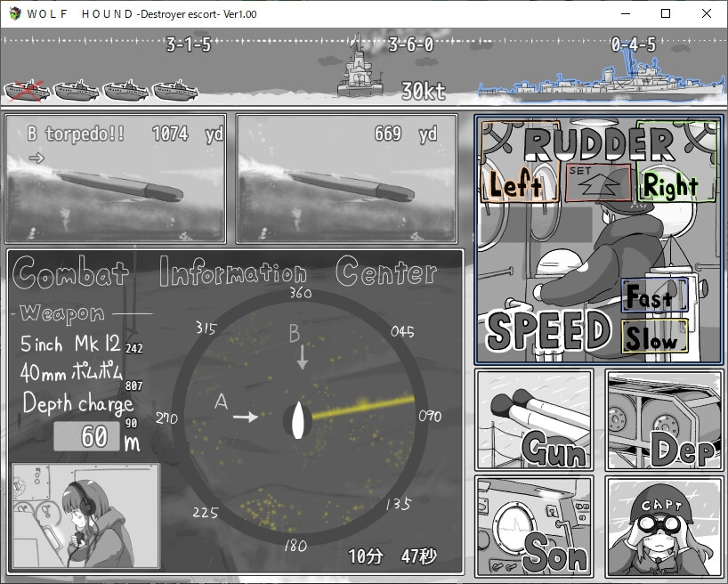Viewport: 728px width, 584px height.
Task: Click the captain with binoculars lookout panel
Action: tap(663, 525)
